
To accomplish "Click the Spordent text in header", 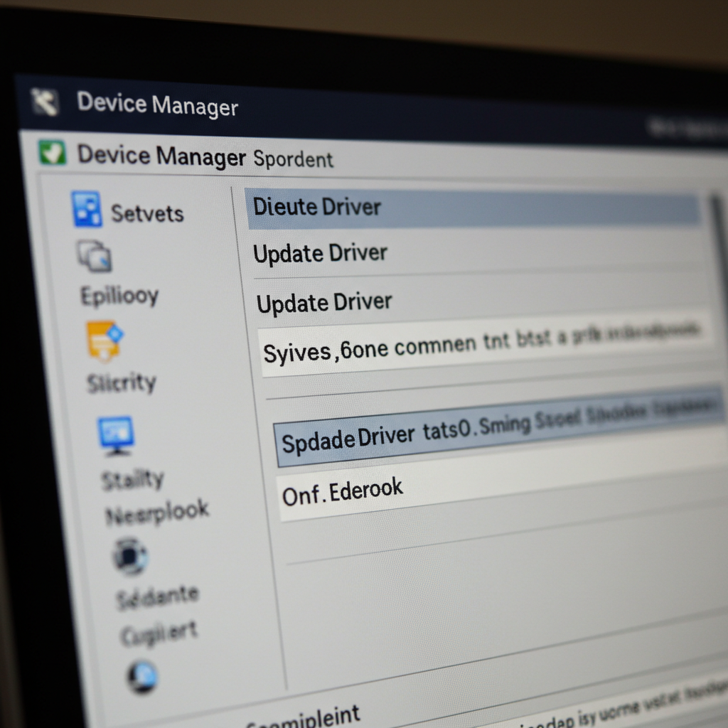I will click(x=293, y=159).
